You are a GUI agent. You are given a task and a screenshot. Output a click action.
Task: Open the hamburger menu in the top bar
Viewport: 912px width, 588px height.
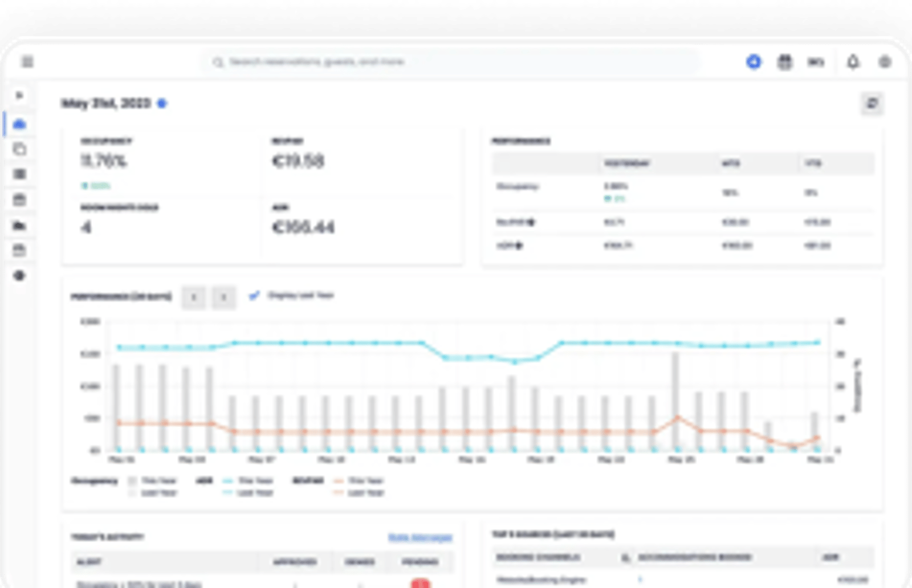coord(27,62)
